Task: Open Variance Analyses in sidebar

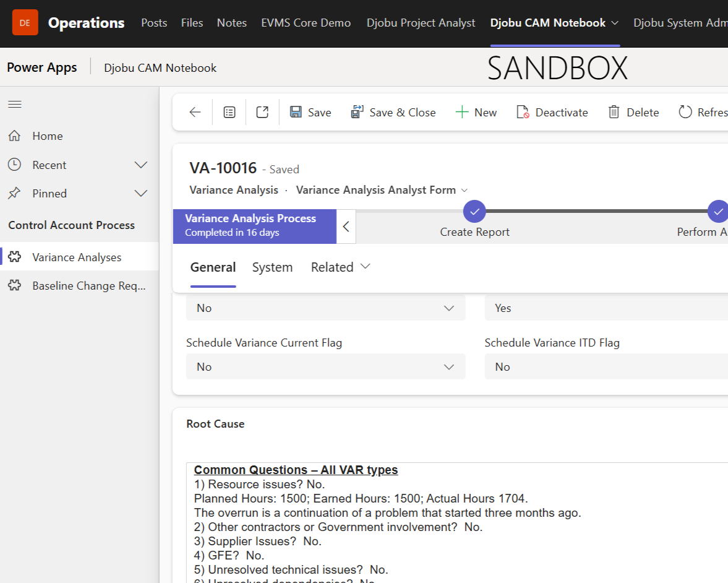Action: [79, 257]
